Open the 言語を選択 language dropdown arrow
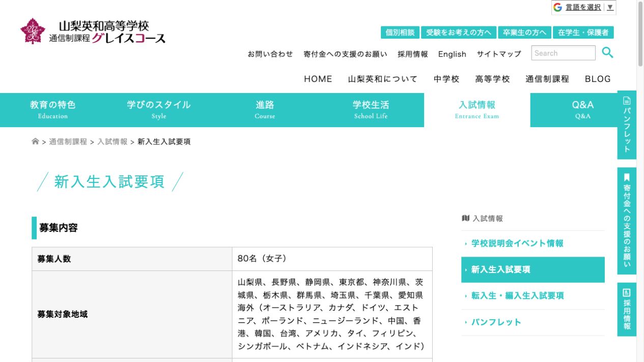 click(x=610, y=7)
